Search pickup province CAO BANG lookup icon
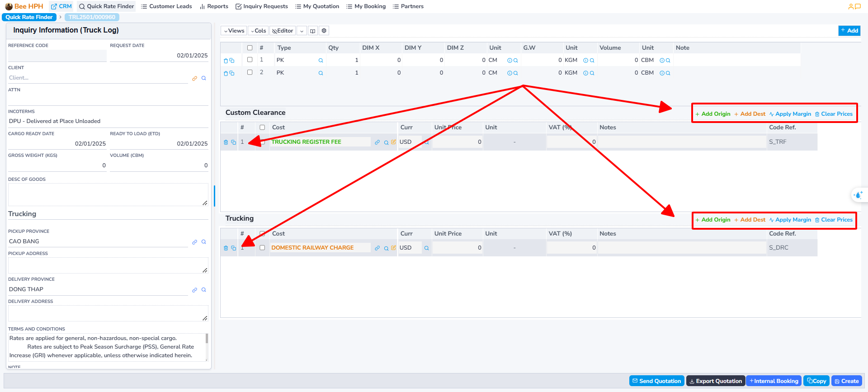This screenshot has width=868, height=392. (x=203, y=242)
